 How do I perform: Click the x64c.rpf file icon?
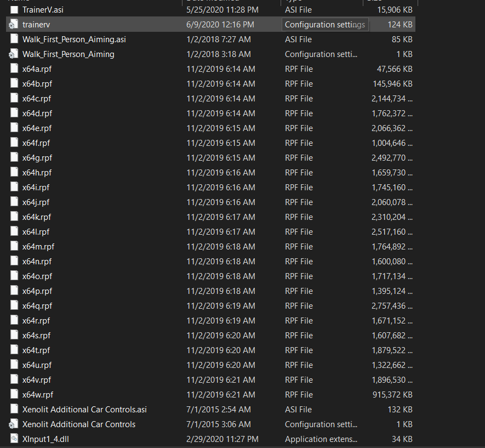coord(14,98)
